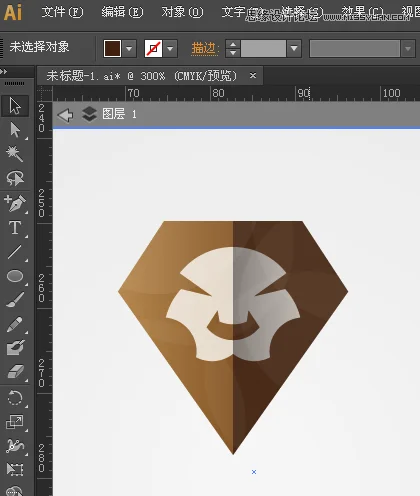Viewport: 420px width, 496px height.
Task: Click the dark brown fill color swatch
Action: pyautogui.click(x=112, y=49)
